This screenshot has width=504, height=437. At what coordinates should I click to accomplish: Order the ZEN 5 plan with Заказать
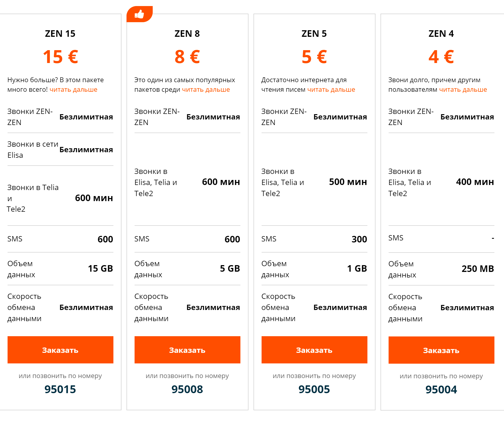point(314,350)
